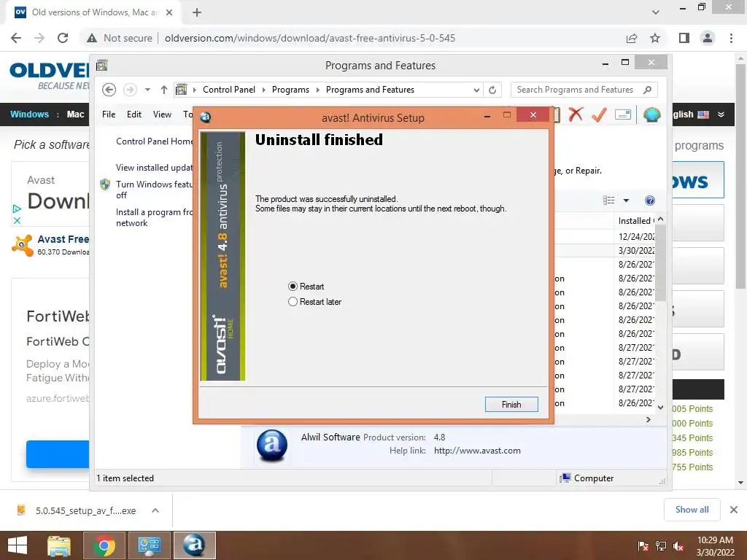Reload the Chrome page
747x560 pixels.
tap(63, 38)
